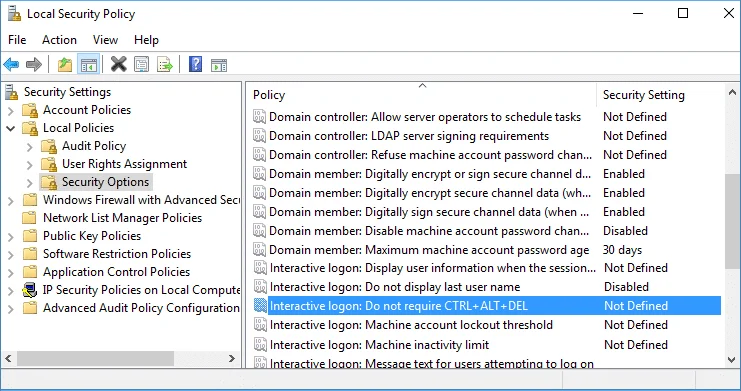
Task: Expand the Public Key Policies node
Action: click(x=11, y=236)
